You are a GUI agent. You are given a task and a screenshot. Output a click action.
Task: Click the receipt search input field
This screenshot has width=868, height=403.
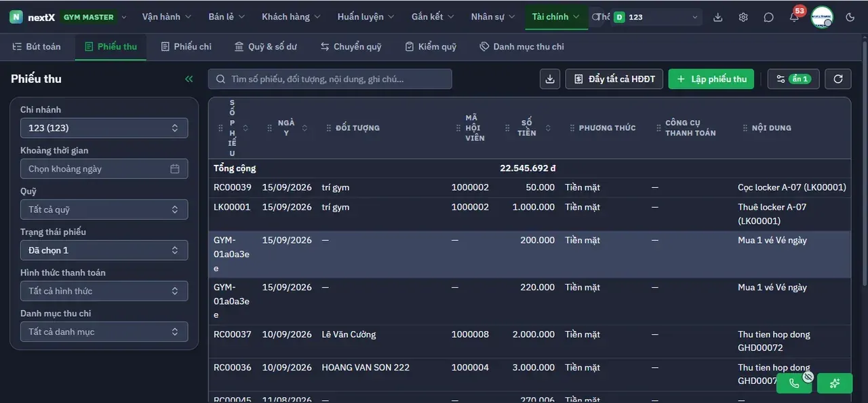(x=330, y=79)
